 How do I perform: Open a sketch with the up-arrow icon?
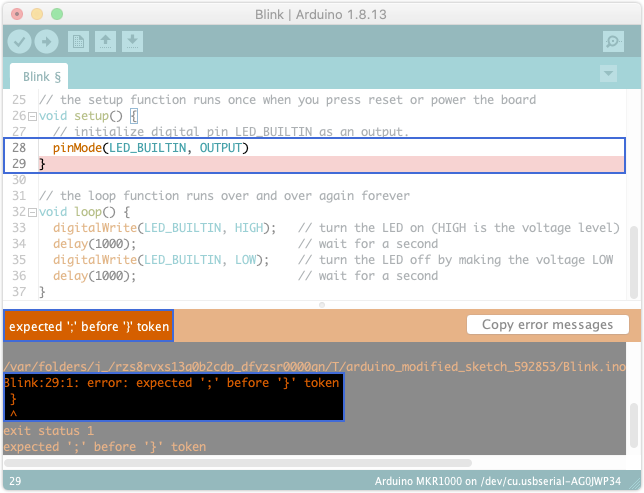click(x=105, y=41)
